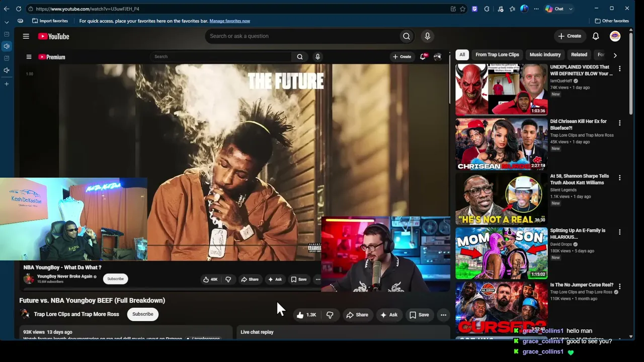Open options for No Jumper Curse video
This screenshot has height=362, width=644.
(619, 286)
